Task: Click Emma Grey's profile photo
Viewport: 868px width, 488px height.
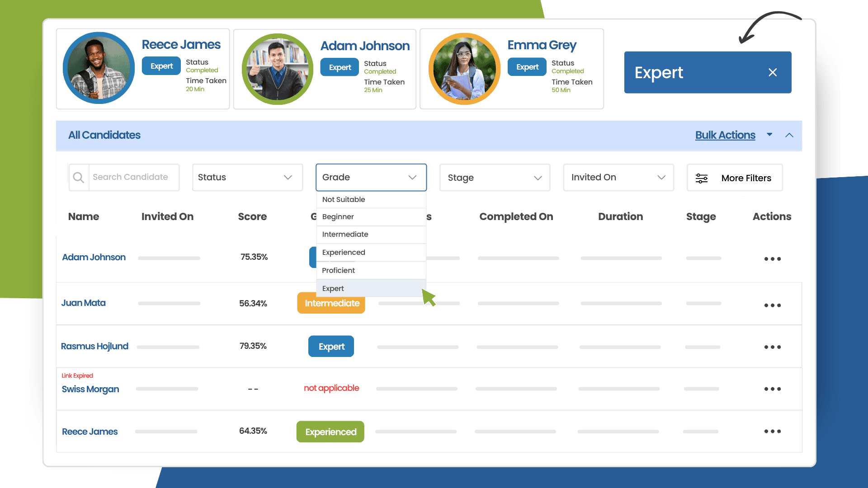Action: pyautogui.click(x=464, y=69)
